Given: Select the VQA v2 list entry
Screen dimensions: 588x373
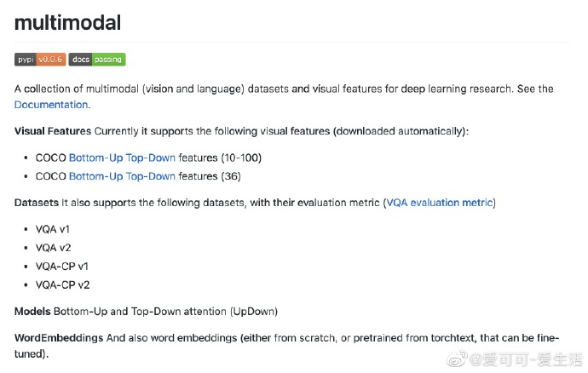Looking at the screenshot, I should 55,247.
